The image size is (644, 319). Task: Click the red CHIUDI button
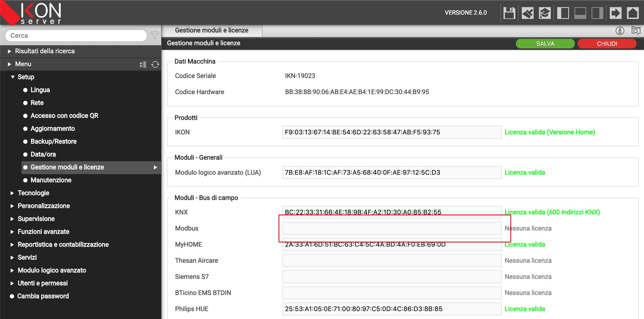tap(607, 44)
